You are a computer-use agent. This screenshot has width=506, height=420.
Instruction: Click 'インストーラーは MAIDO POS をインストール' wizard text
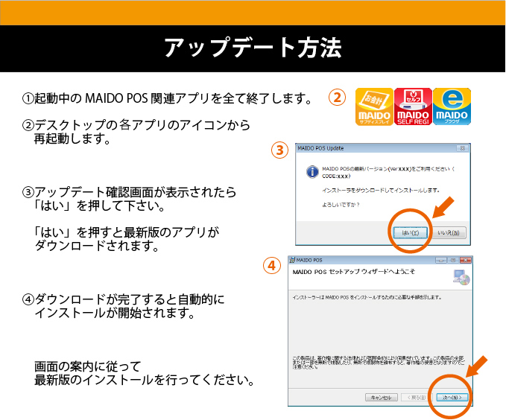point(367,297)
